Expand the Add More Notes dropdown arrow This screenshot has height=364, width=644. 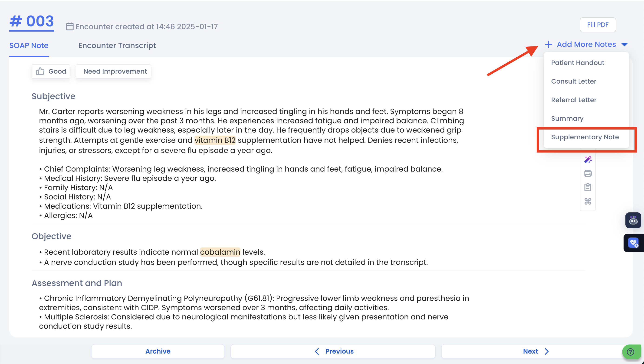coord(624,45)
